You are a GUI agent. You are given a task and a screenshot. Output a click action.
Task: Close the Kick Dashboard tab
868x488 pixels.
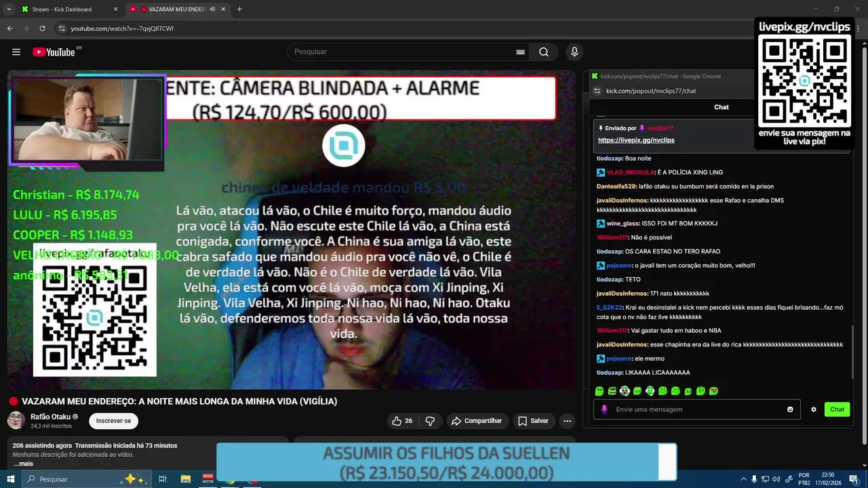pos(115,9)
